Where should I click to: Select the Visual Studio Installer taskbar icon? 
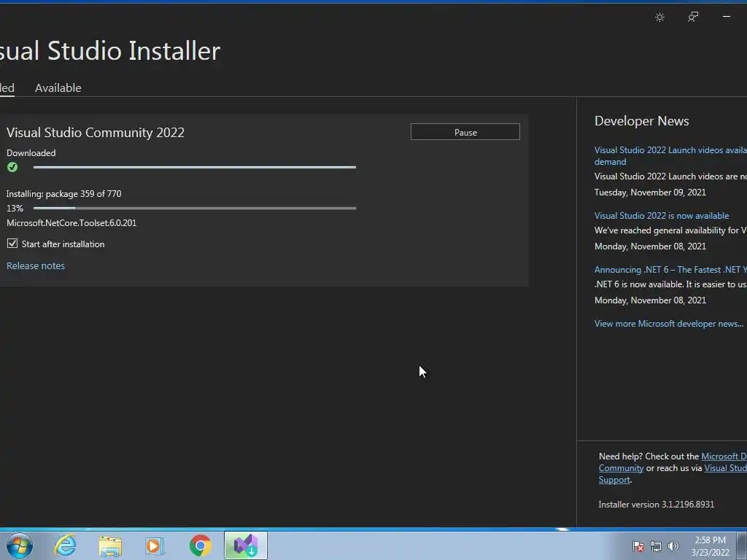click(246, 545)
